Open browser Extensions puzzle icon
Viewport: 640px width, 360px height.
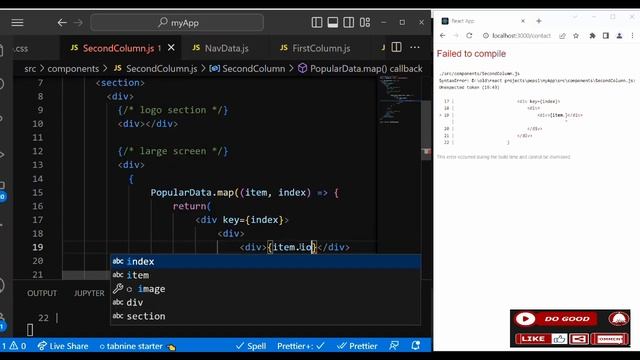[592, 36]
